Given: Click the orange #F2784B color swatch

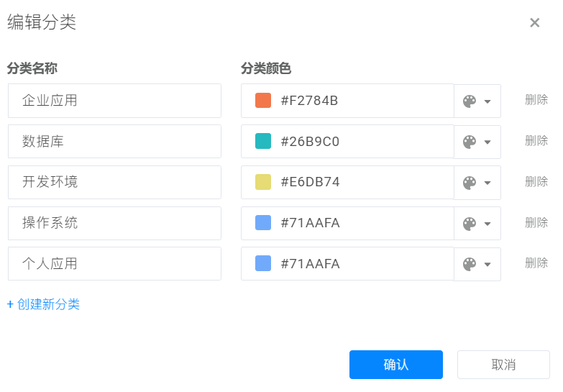Looking at the screenshot, I should click(x=263, y=101).
